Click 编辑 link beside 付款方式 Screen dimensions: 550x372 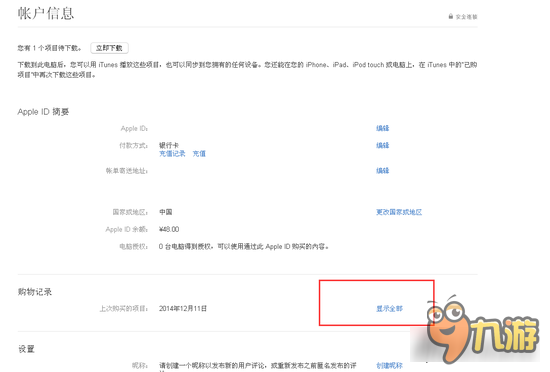pyautogui.click(x=382, y=145)
